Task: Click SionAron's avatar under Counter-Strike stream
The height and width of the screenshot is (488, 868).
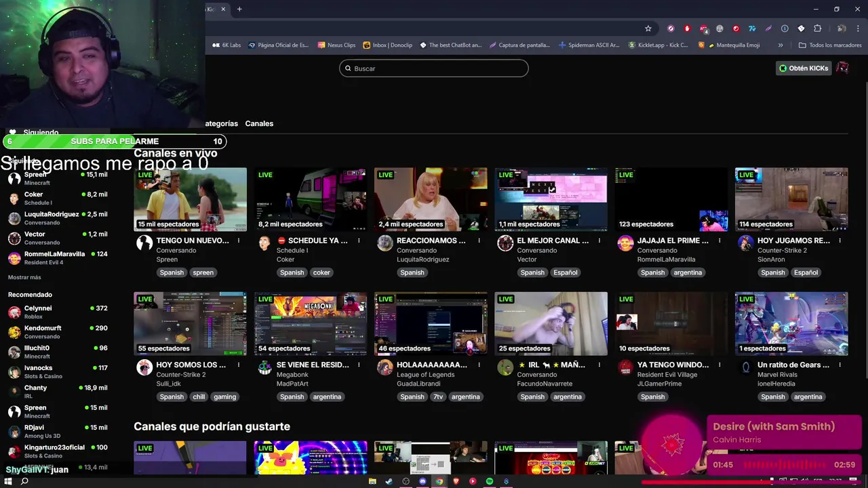Action: pos(745,243)
